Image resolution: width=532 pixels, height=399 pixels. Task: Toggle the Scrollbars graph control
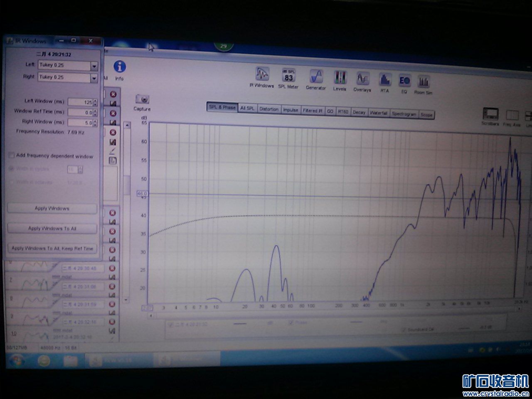490,114
